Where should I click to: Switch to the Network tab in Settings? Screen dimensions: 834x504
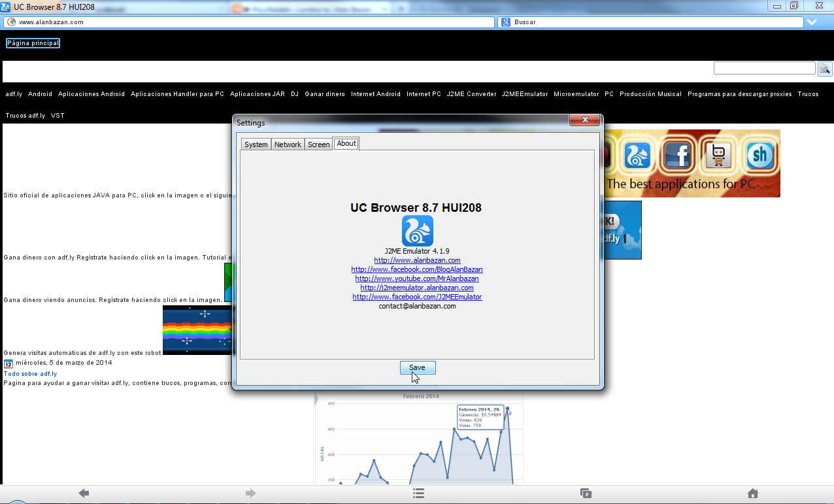tap(288, 144)
